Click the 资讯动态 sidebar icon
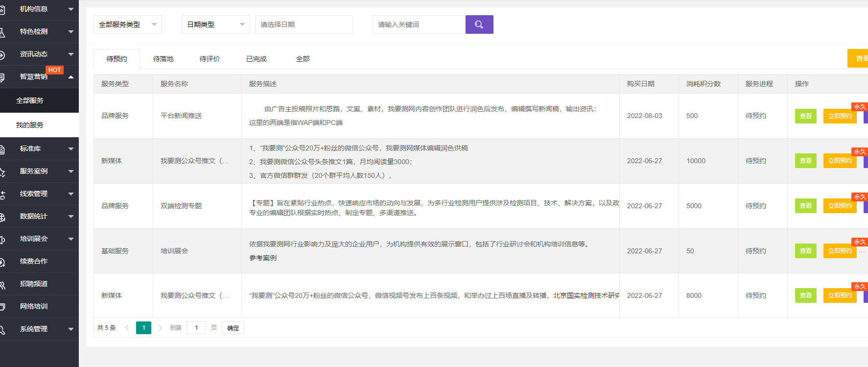 tap(2, 55)
